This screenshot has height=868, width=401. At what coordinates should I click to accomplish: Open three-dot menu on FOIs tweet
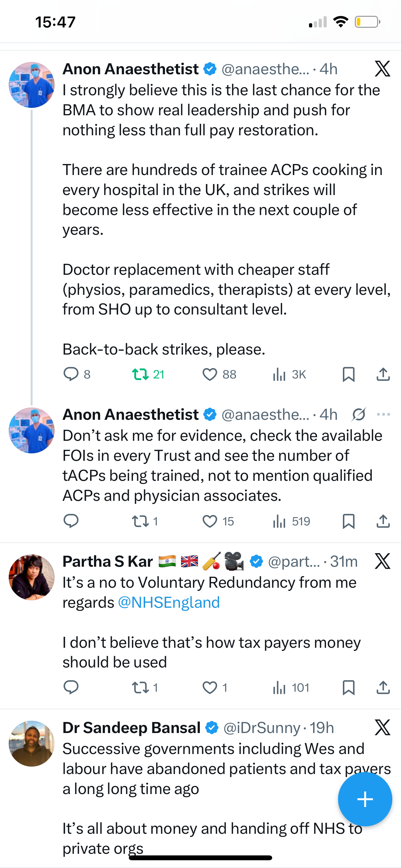click(x=384, y=414)
